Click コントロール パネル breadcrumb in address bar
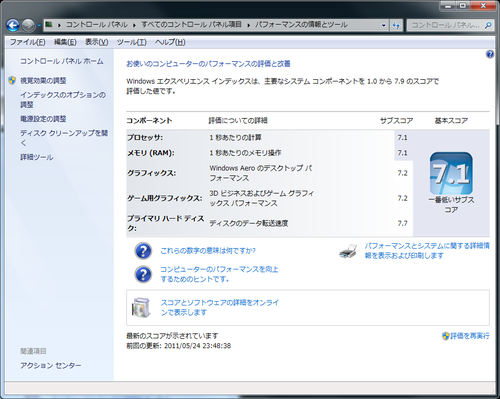 coord(97,24)
